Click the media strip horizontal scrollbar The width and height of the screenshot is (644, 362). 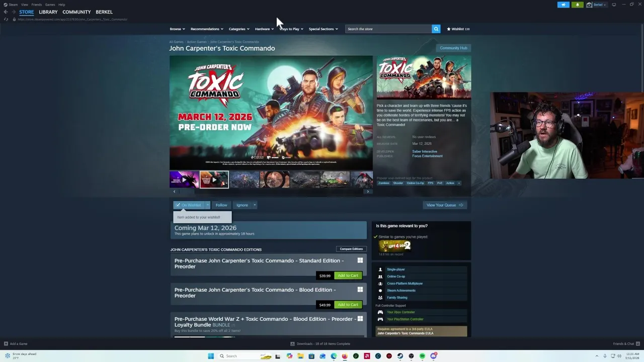tap(271, 192)
